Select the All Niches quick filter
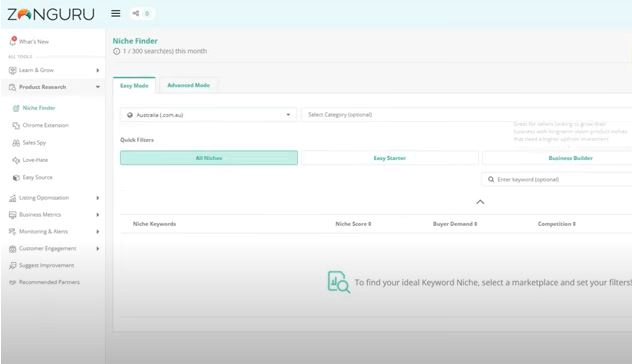Image resolution: width=632 pixels, height=364 pixels. pyautogui.click(x=209, y=158)
